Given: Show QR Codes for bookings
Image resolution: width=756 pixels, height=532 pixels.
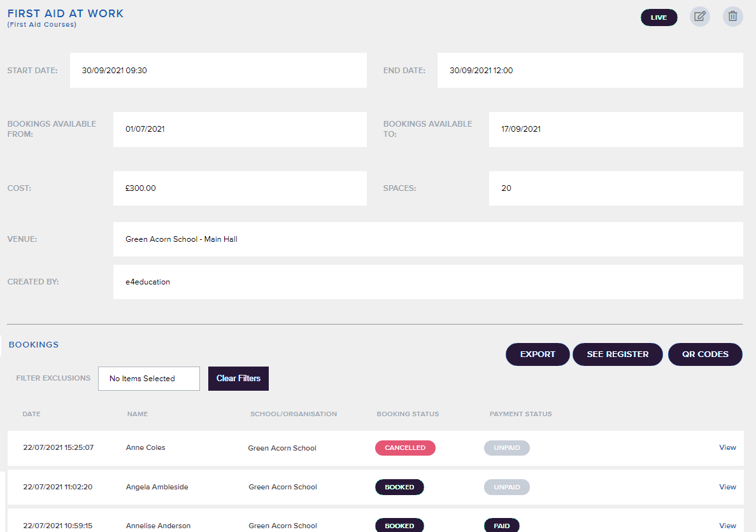Looking at the screenshot, I should pyautogui.click(x=705, y=354).
